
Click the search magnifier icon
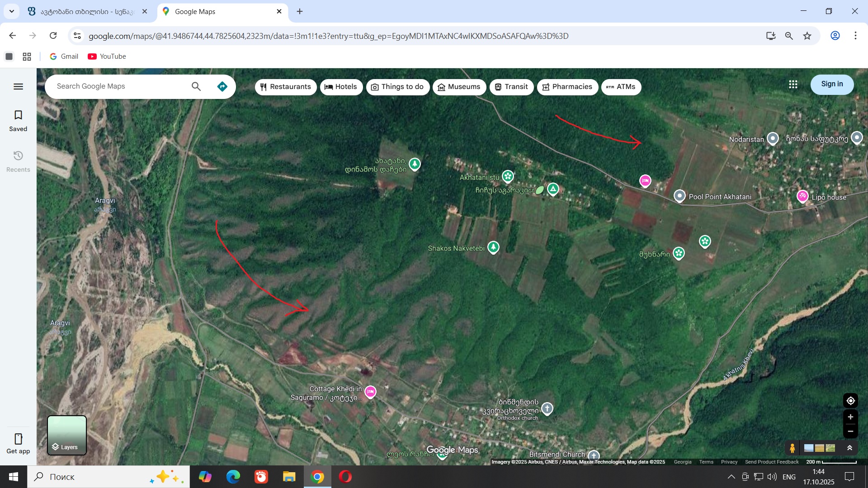coord(196,86)
